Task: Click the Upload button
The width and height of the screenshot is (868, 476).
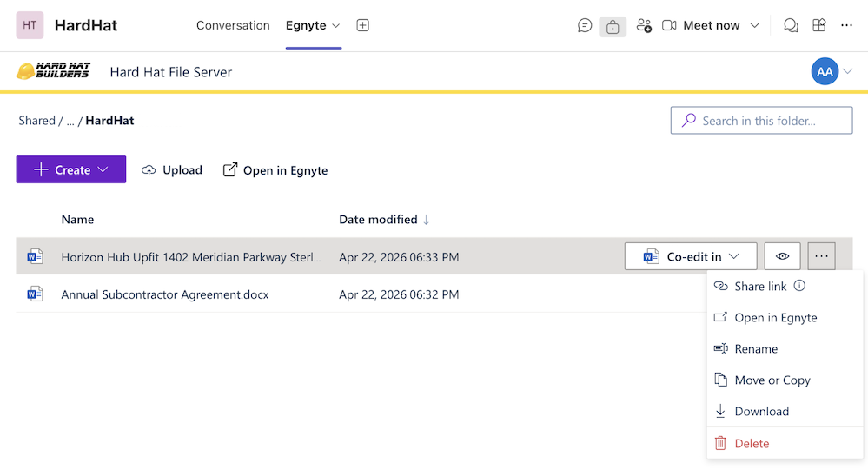Action: pos(172,170)
